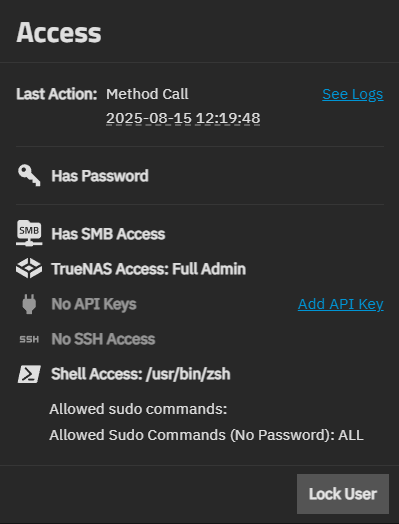This screenshot has height=524, width=399.
Task: Click the Allowed sudo commands line
Action: coord(138,409)
